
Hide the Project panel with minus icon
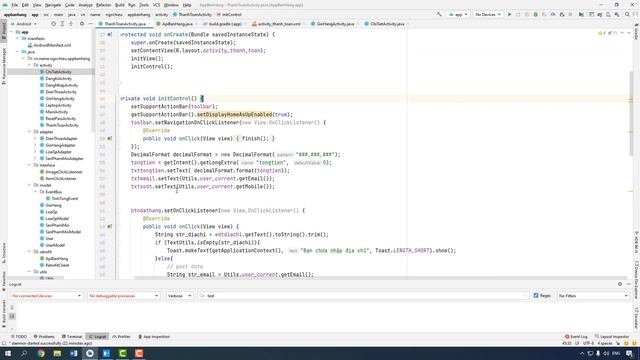tap(90, 24)
